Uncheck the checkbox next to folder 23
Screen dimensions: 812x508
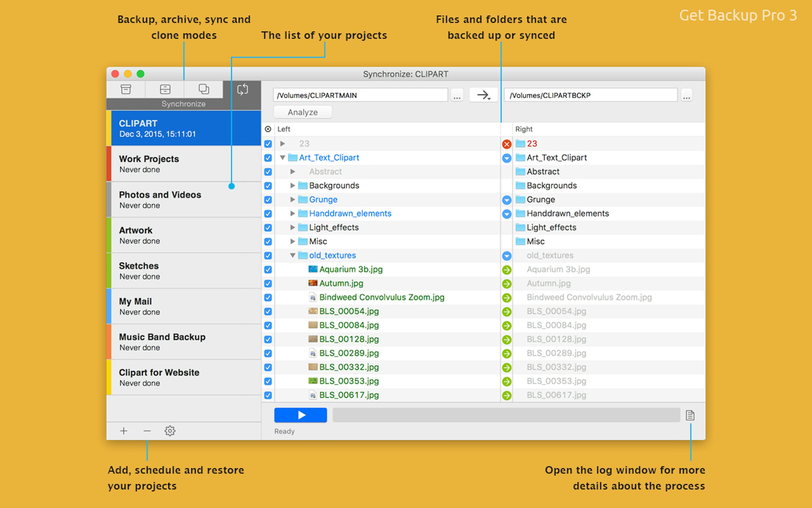268,144
